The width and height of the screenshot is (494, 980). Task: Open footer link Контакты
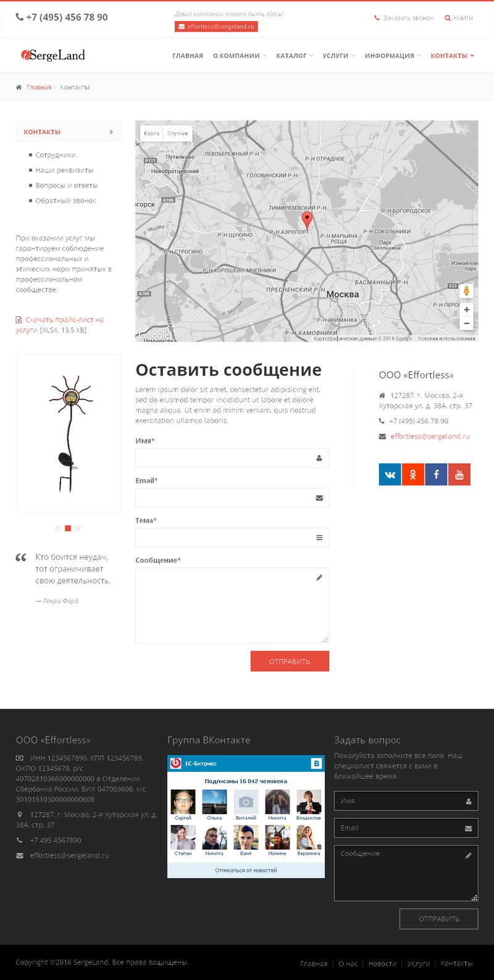(456, 963)
